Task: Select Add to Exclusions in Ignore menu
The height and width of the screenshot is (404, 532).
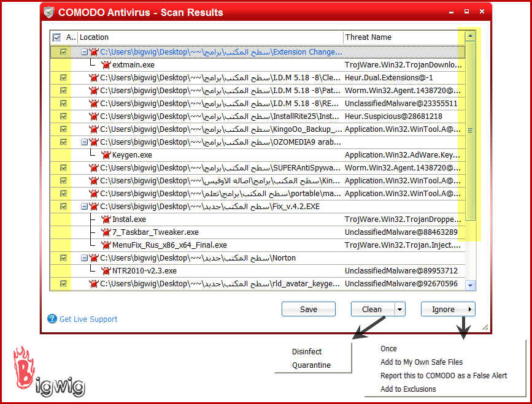Action: [408, 389]
